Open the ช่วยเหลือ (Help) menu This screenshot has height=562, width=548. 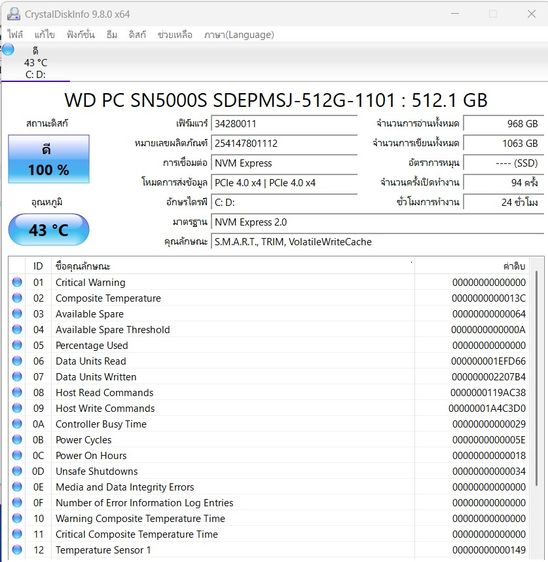[x=175, y=34]
